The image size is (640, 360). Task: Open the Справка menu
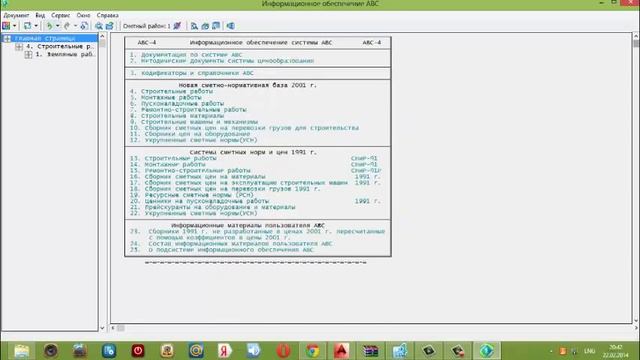tap(107, 15)
